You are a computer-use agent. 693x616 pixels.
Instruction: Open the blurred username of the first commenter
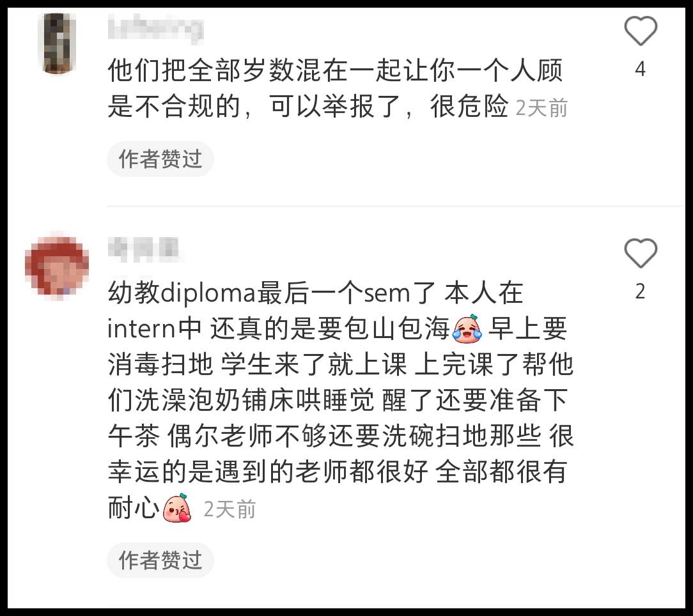(155, 28)
